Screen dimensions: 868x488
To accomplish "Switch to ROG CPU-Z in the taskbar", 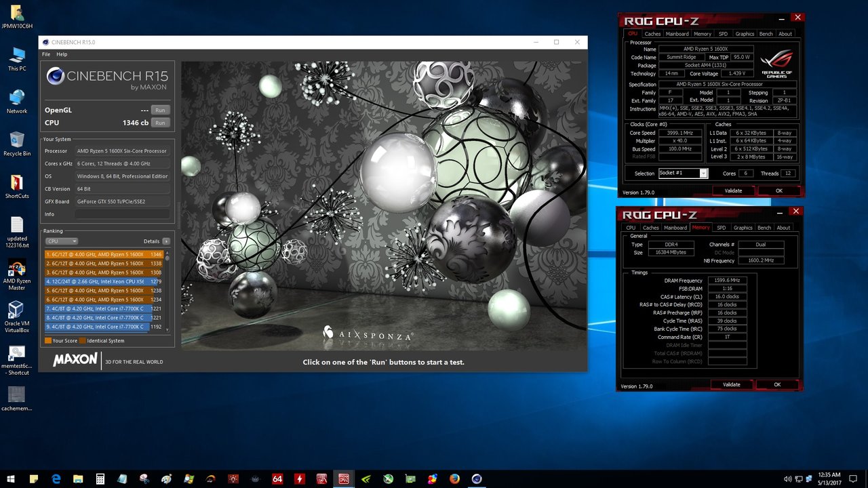I will point(343,479).
